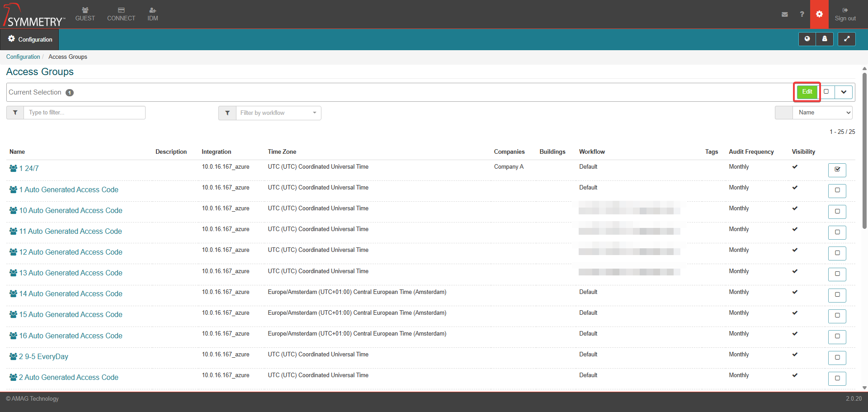Screen dimensions: 868x412
Task: Open the 10 Auto Generated Access Code link
Action: [71, 210]
